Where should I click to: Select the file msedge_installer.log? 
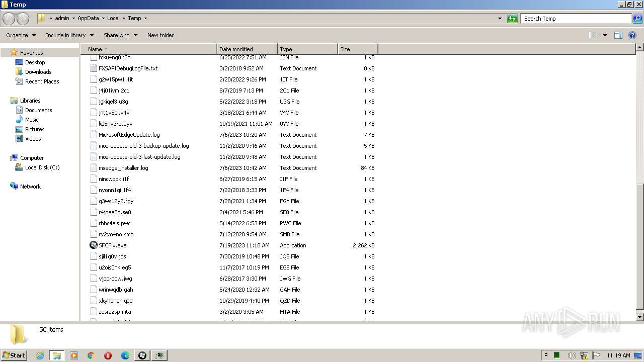pyautogui.click(x=123, y=168)
